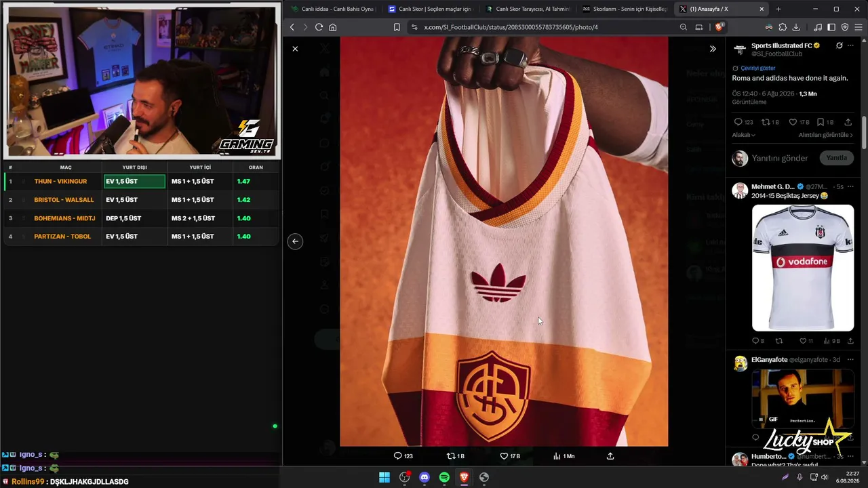Select the THUN - VIKINGUR match row
The height and width of the screenshot is (488, 868).
click(x=141, y=182)
